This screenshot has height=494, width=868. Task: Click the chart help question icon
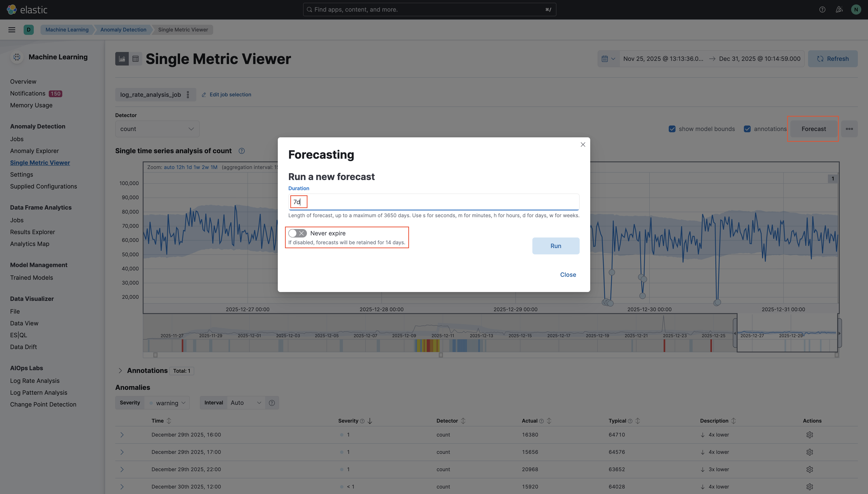(242, 151)
